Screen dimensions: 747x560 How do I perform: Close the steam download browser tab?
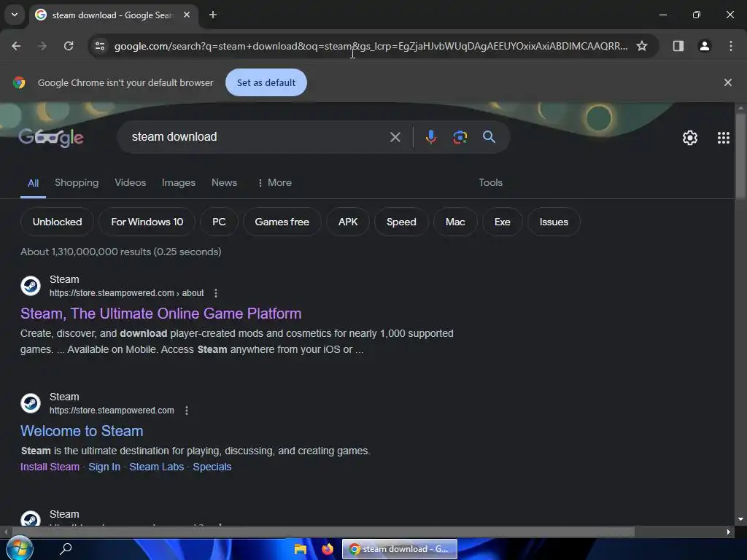tap(187, 15)
